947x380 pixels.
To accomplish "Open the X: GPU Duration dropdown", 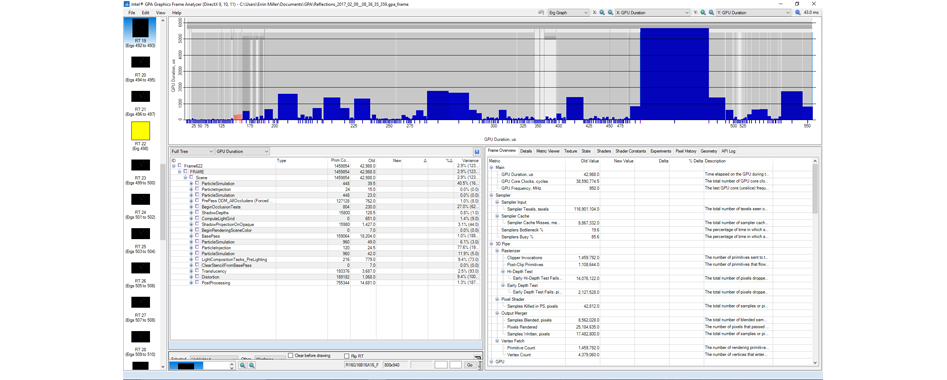I will [x=652, y=12].
